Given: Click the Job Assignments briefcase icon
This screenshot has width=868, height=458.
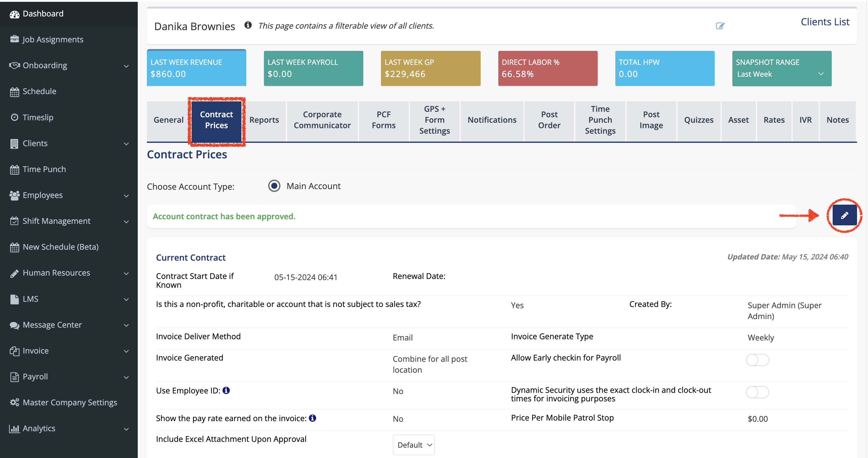Looking at the screenshot, I should pyautogui.click(x=15, y=39).
